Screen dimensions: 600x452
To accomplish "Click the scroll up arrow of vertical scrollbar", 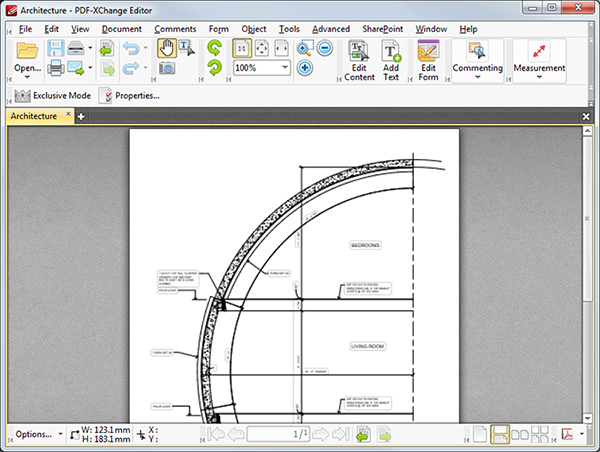I will pos(587,131).
